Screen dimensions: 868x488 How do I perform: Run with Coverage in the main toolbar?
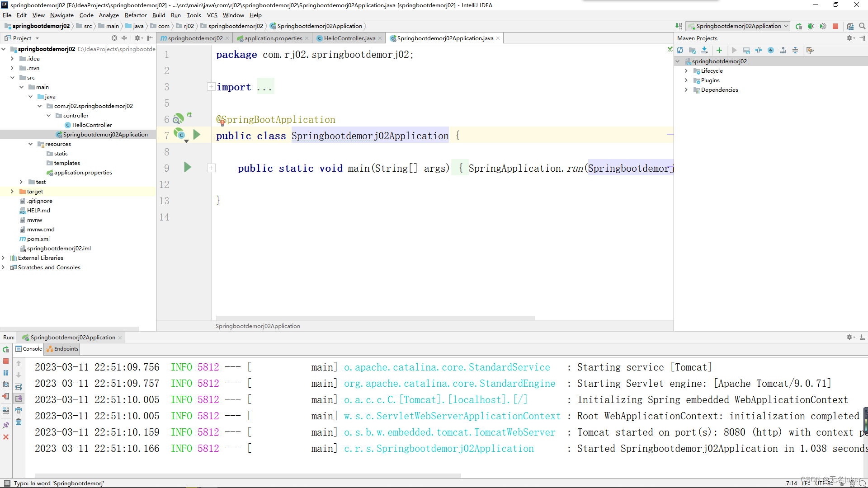[823, 26]
